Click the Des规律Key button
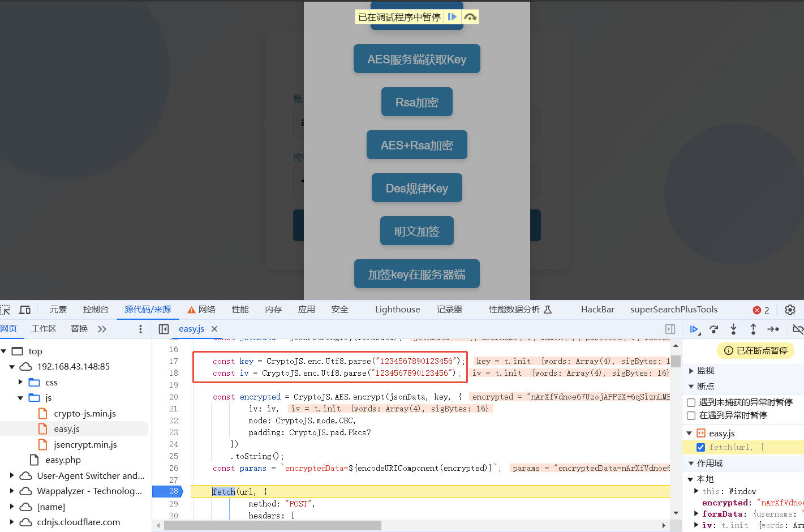This screenshot has height=532, width=804. [x=417, y=188]
